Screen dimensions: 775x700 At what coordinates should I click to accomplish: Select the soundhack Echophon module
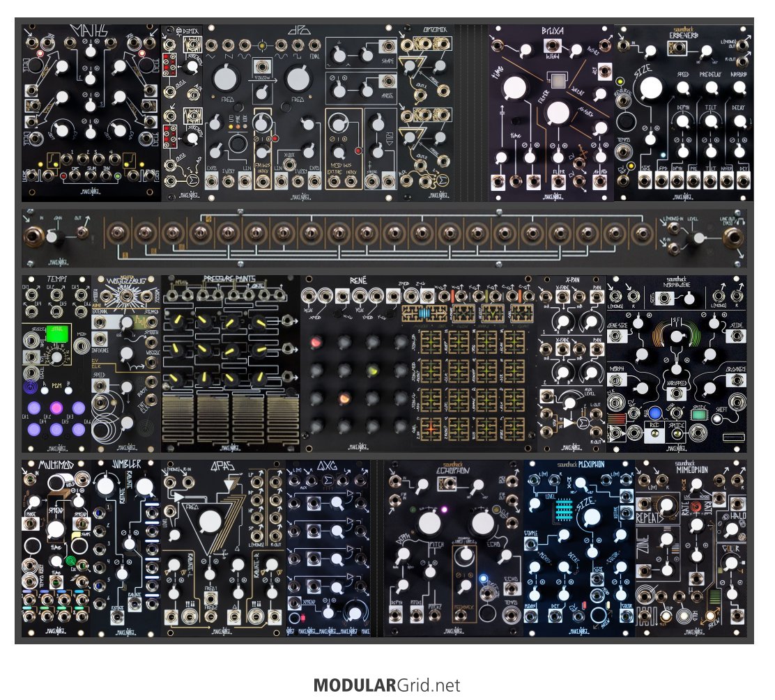(x=453, y=548)
